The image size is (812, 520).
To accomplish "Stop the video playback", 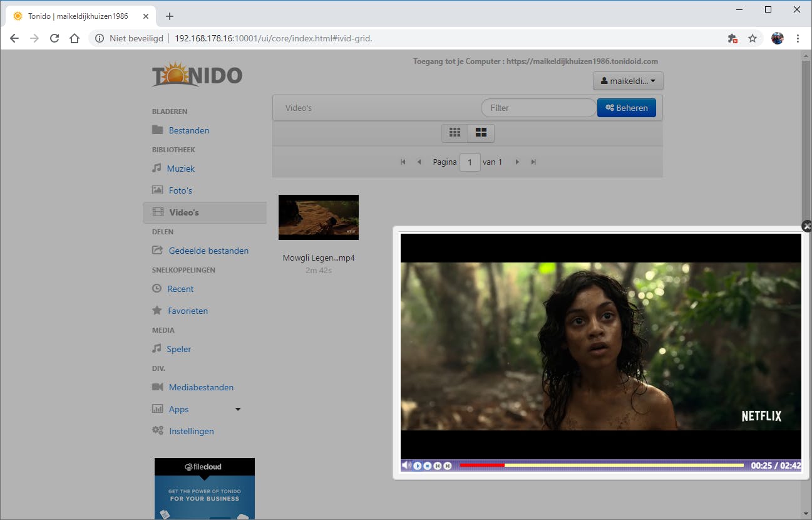I will pos(428,465).
